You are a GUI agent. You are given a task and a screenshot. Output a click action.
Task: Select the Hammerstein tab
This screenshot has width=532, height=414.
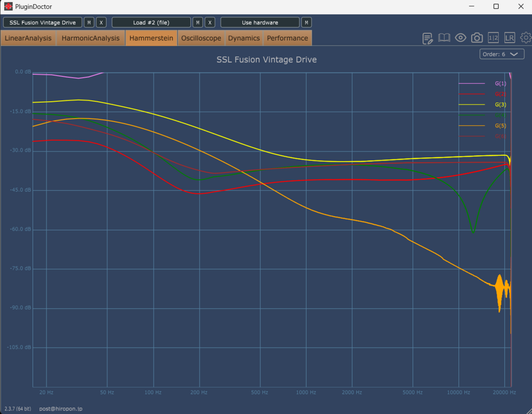tap(151, 38)
